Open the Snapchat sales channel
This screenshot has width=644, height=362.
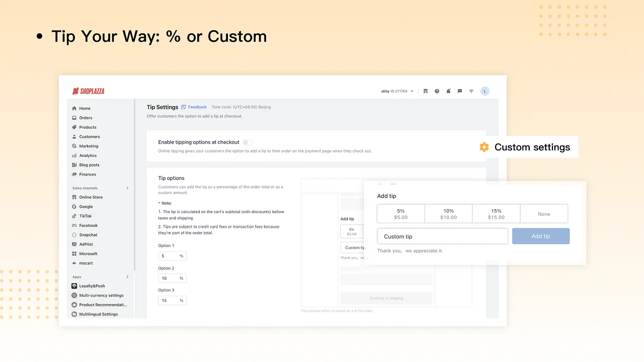88,235
